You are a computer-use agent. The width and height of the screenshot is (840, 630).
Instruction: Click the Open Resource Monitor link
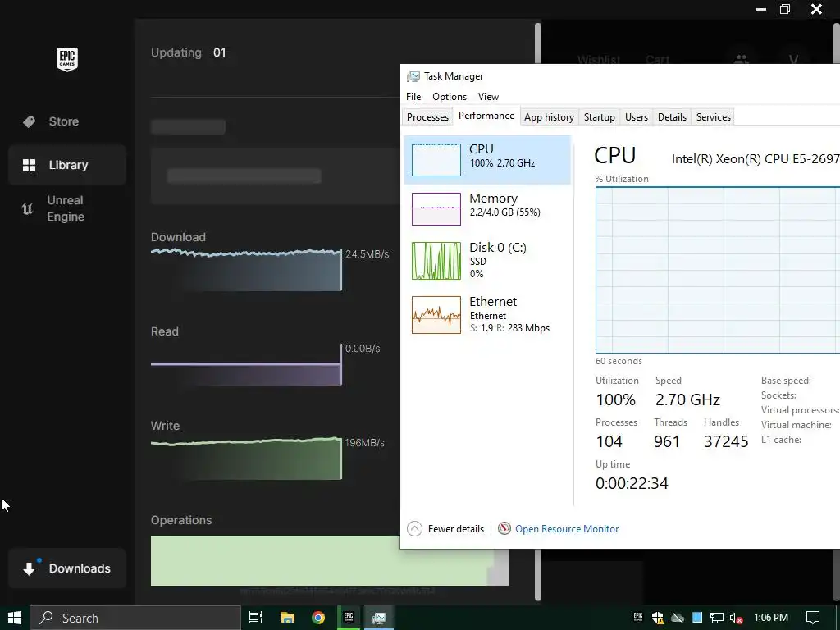567,529
